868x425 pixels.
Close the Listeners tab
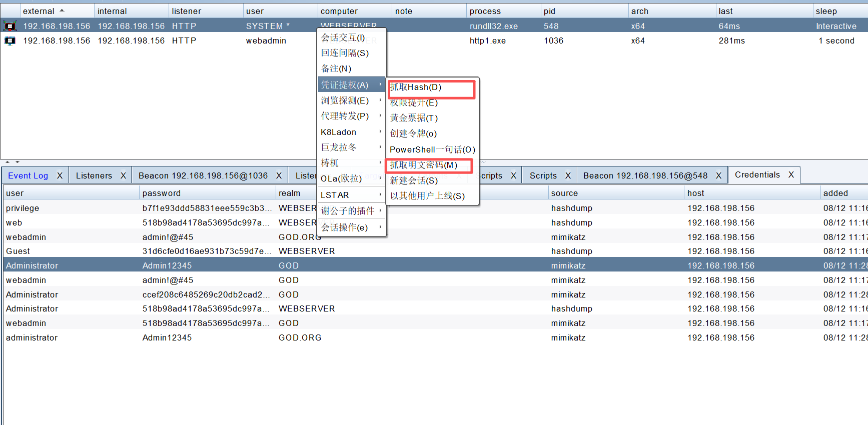(x=123, y=175)
